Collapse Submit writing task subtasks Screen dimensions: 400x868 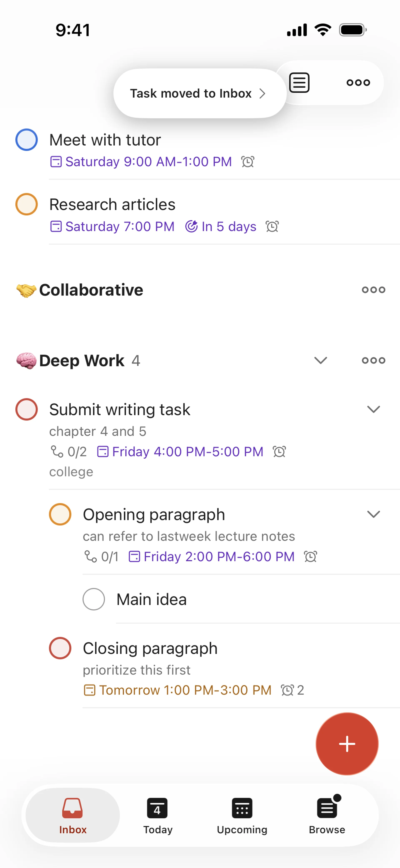pos(373,409)
